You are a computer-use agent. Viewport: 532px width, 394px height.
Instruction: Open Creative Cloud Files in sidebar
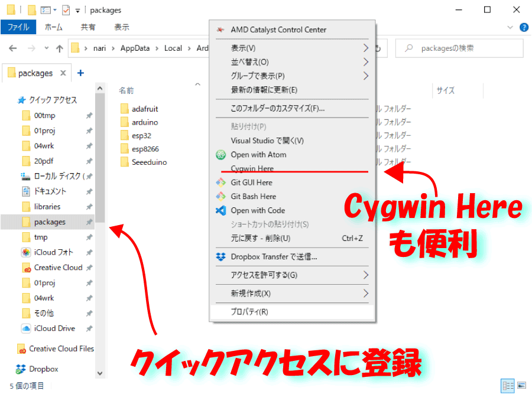point(61,349)
